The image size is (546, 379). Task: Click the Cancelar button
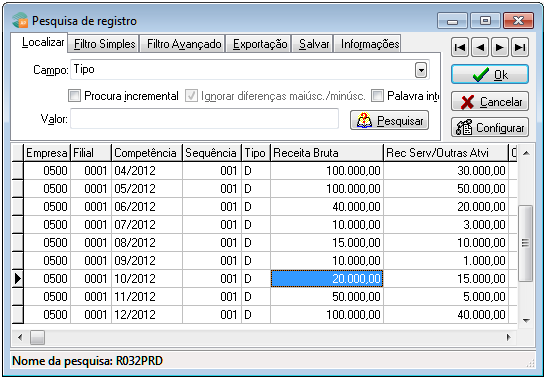click(490, 102)
